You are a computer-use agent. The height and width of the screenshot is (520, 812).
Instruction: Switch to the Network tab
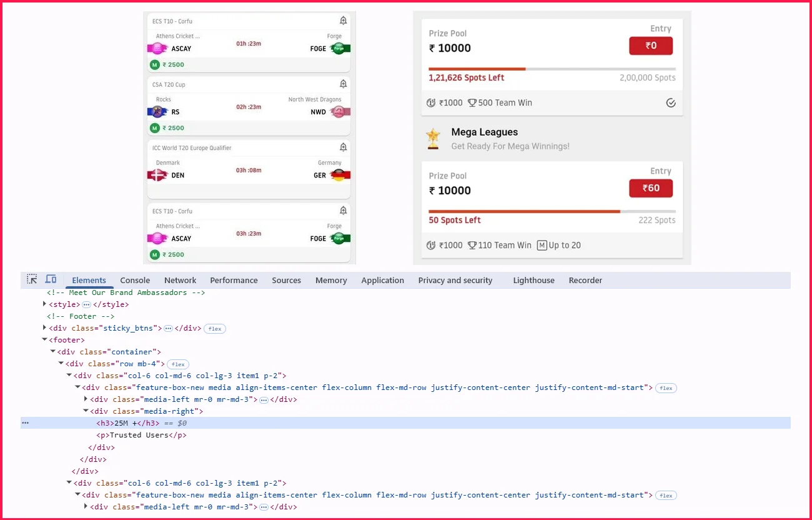180,281
